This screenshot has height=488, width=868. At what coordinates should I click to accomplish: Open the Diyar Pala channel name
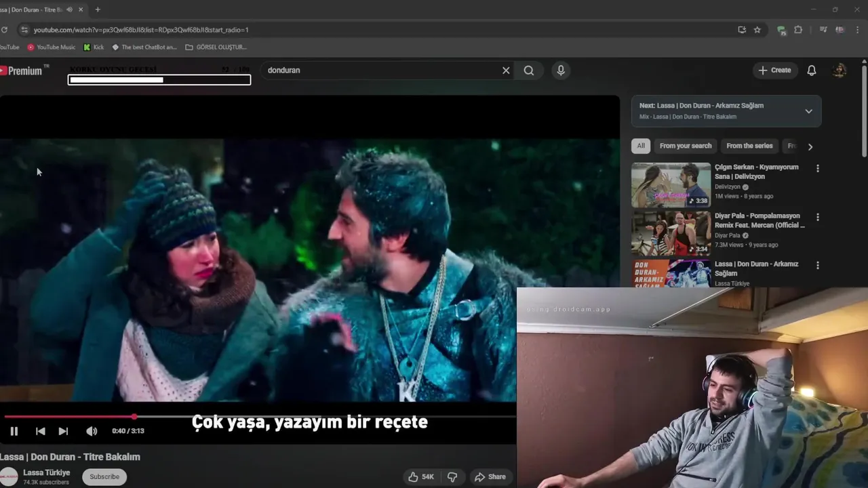tap(727, 236)
